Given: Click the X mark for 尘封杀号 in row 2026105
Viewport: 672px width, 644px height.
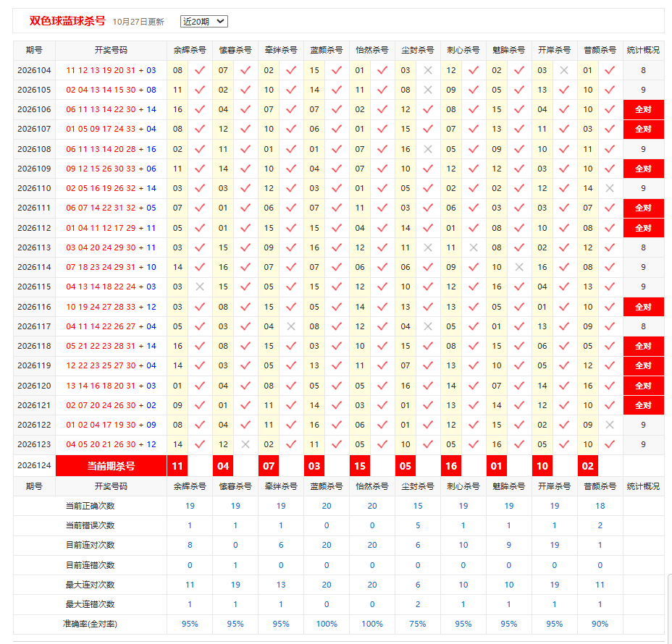Looking at the screenshot, I should pos(428,90).
